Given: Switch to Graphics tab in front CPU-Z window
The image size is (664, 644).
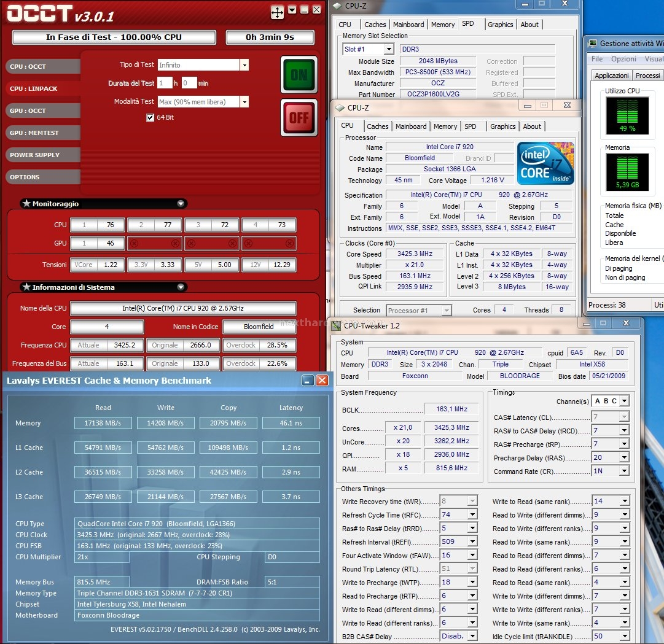Looking at the screenshot, I should 502,126.
